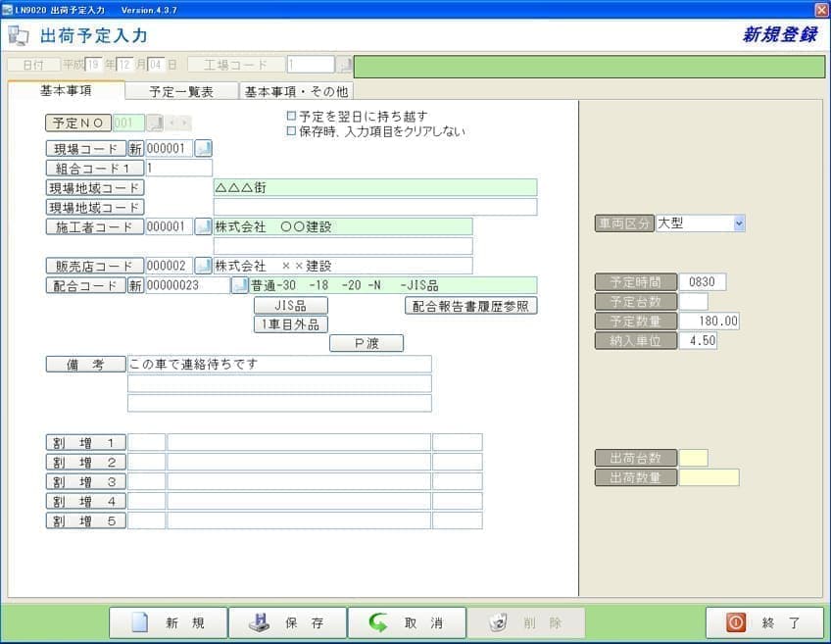Screen dimensions: 831x644
Task: Click the 保存 (save) disk button
Action: click(x=287, y=623)
